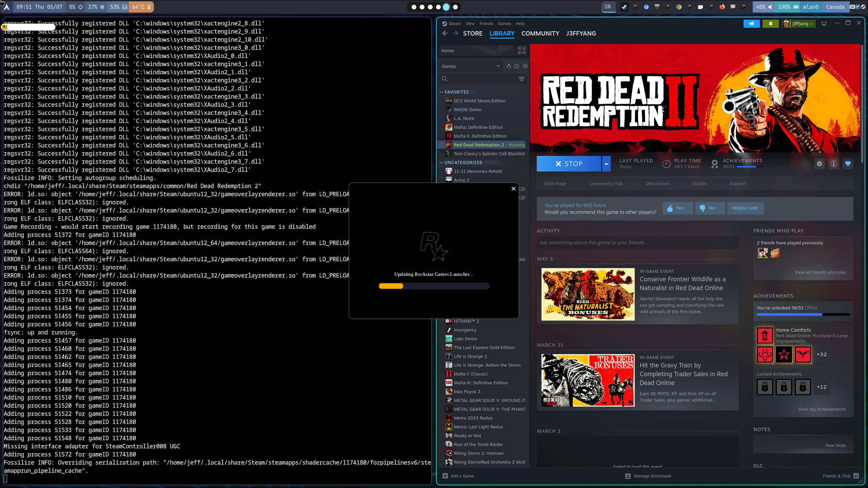The height and width of the screenshot is (488, 868).
Task: Open advanced filter options in library search
Action: [x=521, y=79]
